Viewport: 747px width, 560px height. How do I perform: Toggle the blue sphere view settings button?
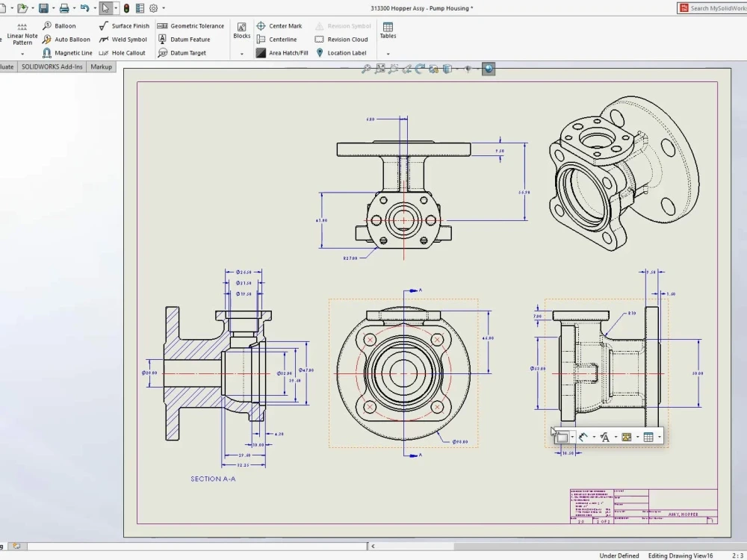coord(489,69)
